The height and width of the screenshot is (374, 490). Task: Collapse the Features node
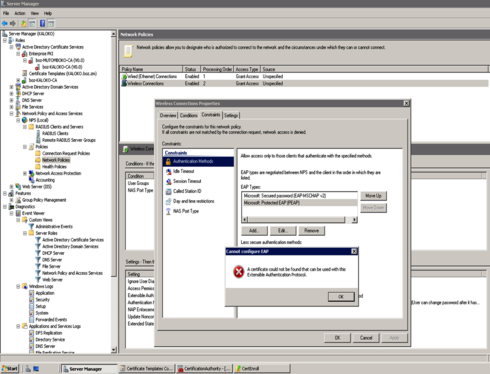click(5, 193)
